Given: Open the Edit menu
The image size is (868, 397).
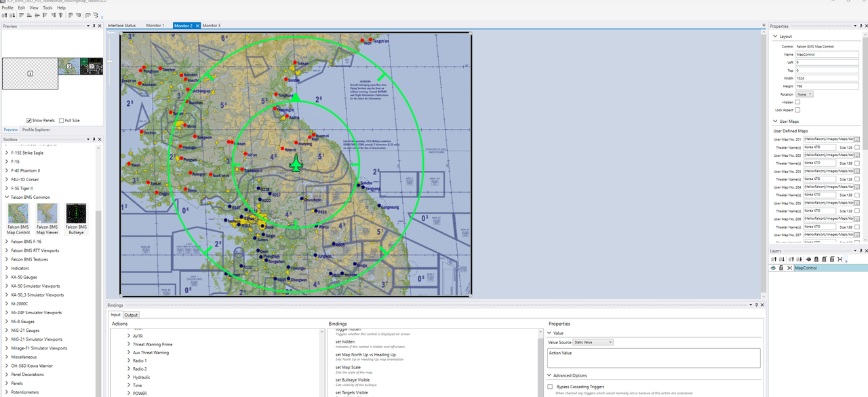Looking at the screenshot, I should (x=22, y=7).
